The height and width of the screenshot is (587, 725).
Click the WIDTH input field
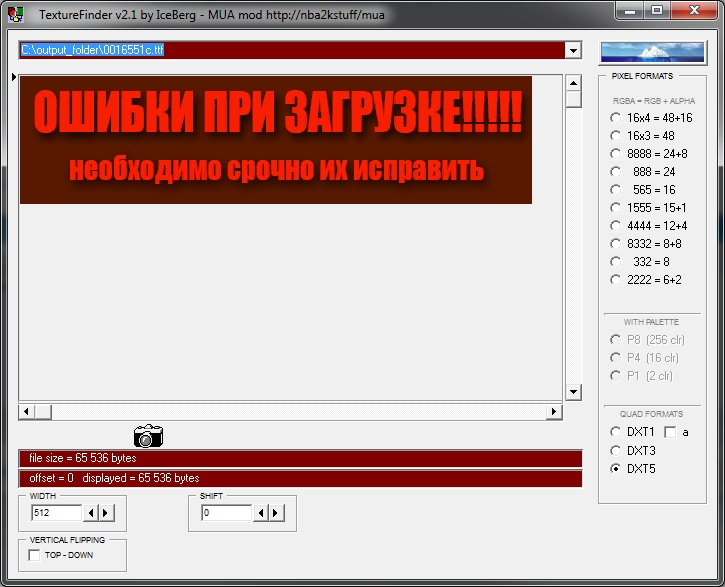click(56, 513)
